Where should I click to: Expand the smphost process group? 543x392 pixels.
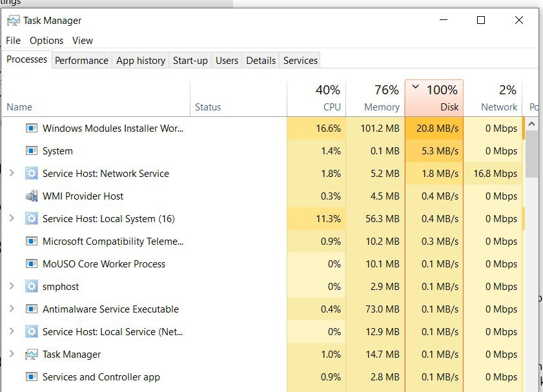tap(12, 285)
